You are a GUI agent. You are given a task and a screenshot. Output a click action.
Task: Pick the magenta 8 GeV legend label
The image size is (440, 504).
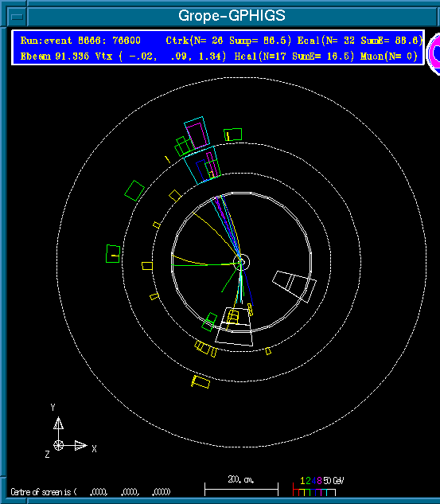point(319,481)
